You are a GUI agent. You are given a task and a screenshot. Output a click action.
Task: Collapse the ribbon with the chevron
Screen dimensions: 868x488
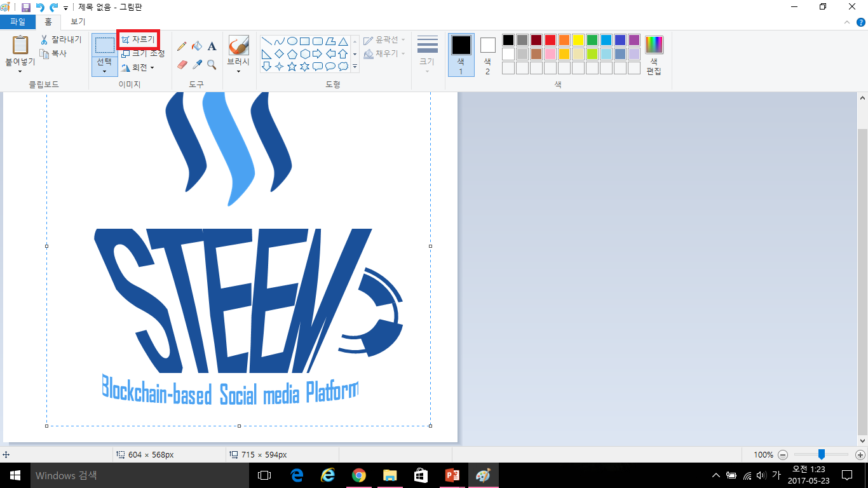click(846, 22)
